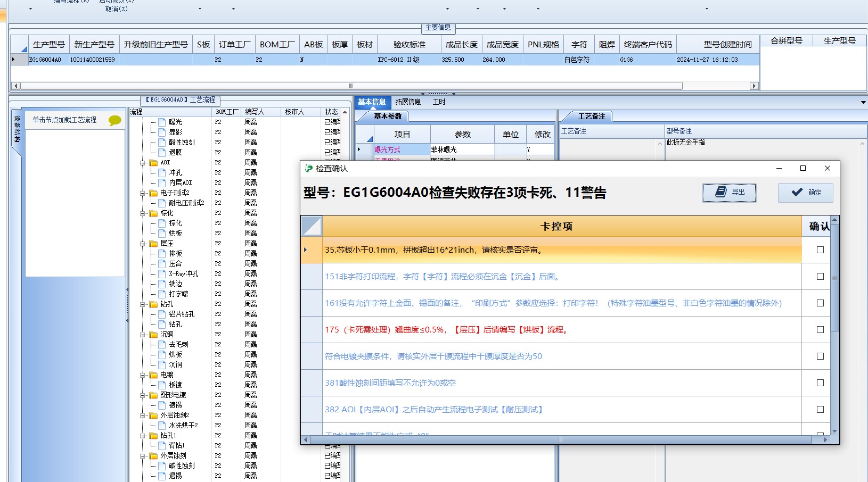Select the 镀锡 step document icon

coord(162,405)
